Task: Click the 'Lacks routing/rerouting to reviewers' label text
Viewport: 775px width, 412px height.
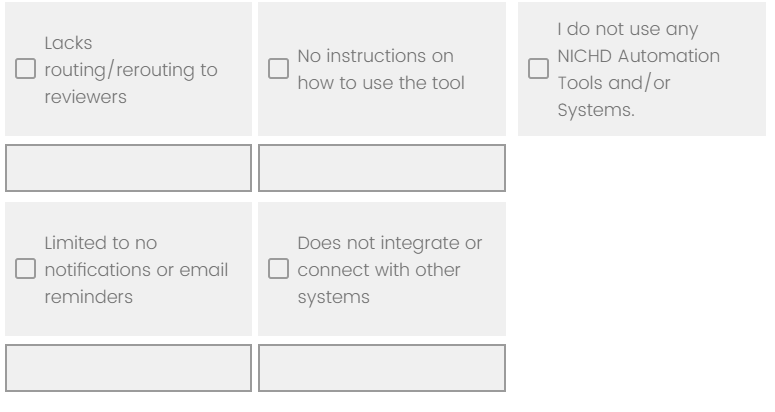Action: [x=130, y=71]
